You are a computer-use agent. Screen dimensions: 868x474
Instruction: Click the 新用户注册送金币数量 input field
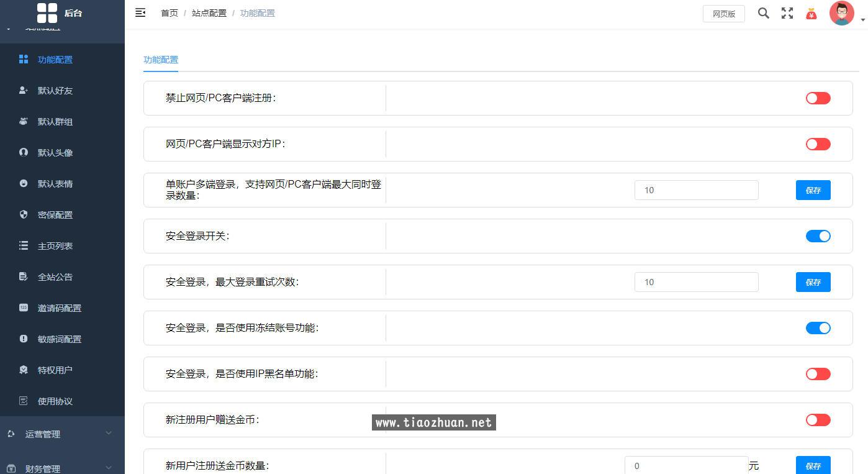tap(686, 465)
